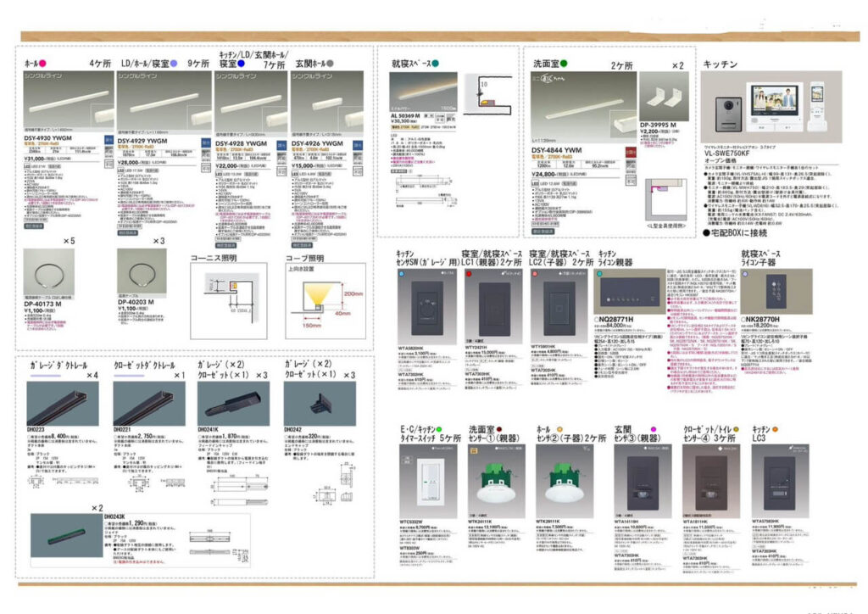Click the magenta dot beside 玄関 センサ③ heading
This screenshot has height=614, width=868.
click(x=654, y=429)
